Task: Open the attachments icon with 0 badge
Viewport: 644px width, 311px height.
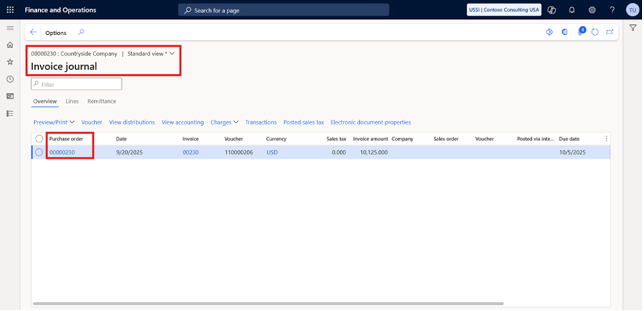Action: (581, 31)
